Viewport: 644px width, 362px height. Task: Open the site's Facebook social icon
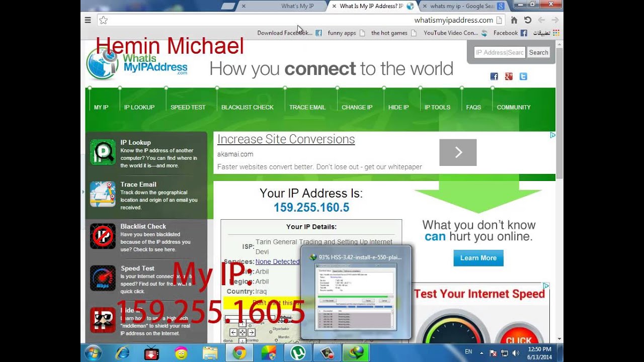tap(494, 76)
